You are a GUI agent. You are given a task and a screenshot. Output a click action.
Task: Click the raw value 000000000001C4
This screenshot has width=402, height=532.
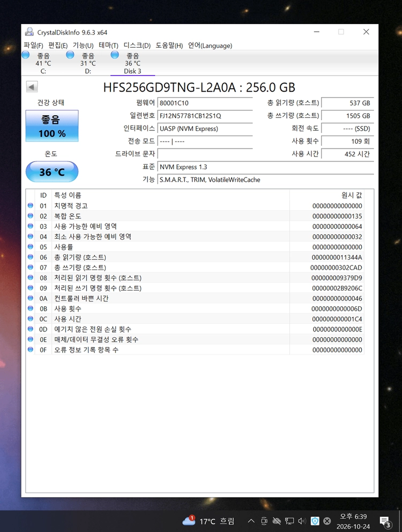pos(337,319)
